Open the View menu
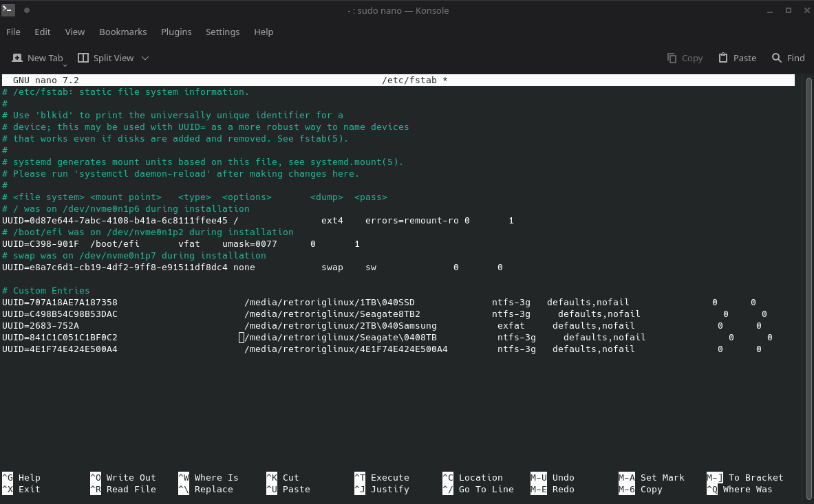Screen dimensions: 814x504 click(x=75, y=32)
